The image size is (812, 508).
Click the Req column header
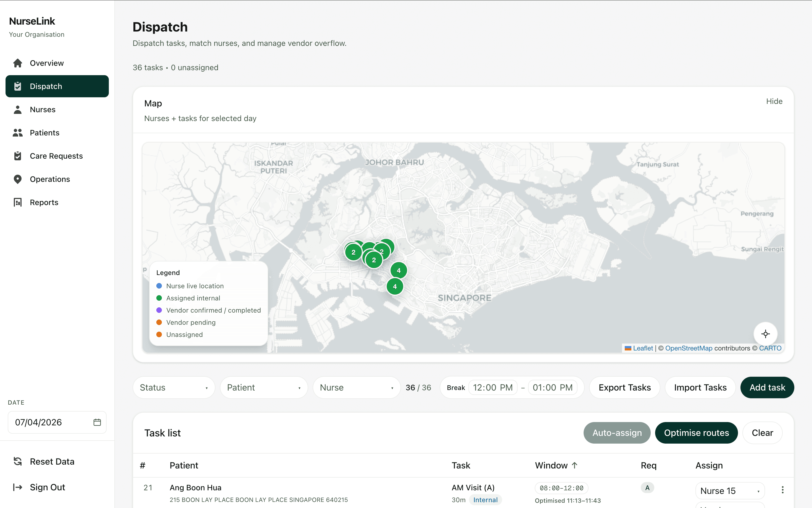(648, 465)
